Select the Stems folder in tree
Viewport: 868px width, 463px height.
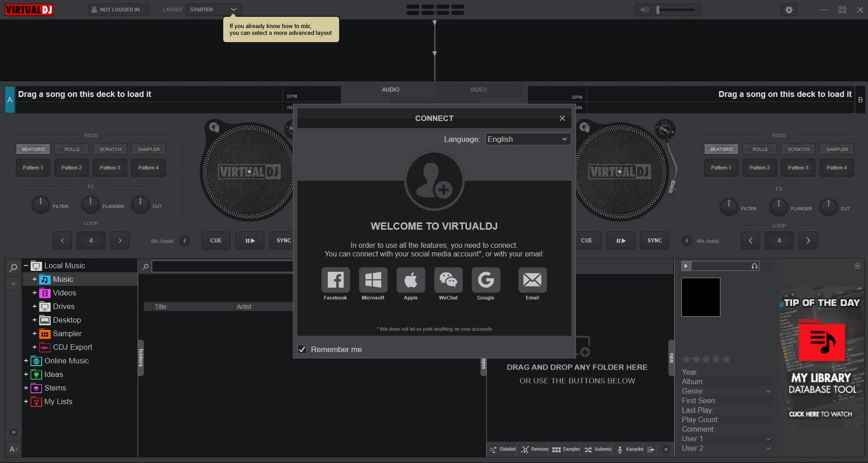(55, 388)
